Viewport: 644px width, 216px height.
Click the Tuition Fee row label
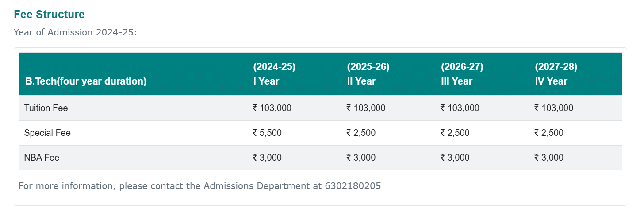tap(46, 108)
